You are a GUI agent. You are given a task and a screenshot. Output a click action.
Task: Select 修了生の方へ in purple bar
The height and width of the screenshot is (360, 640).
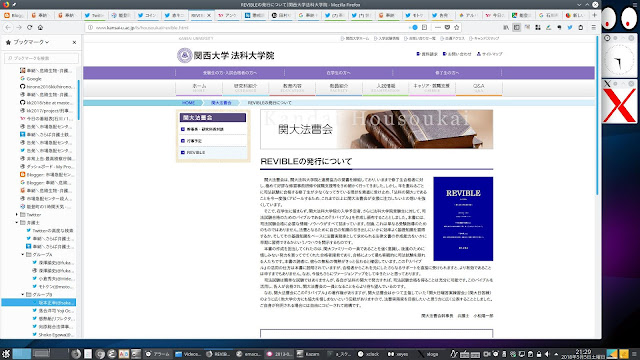click(x=447, y=73)
